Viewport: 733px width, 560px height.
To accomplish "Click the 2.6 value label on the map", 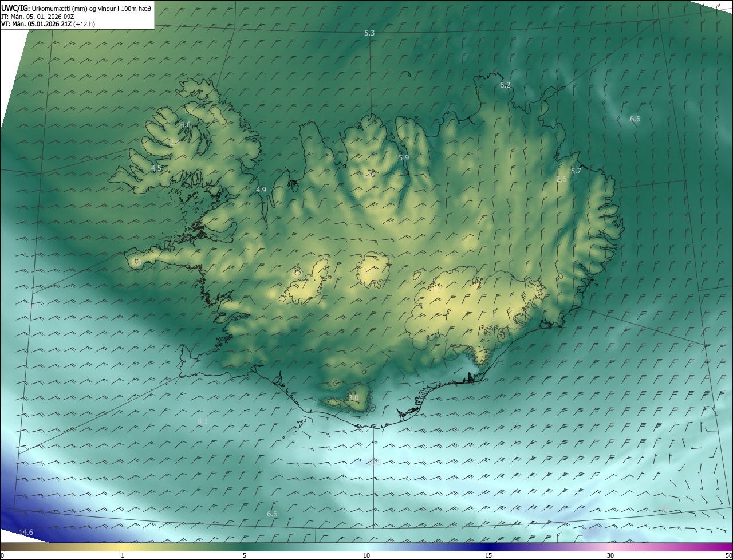I will [562, 179].
